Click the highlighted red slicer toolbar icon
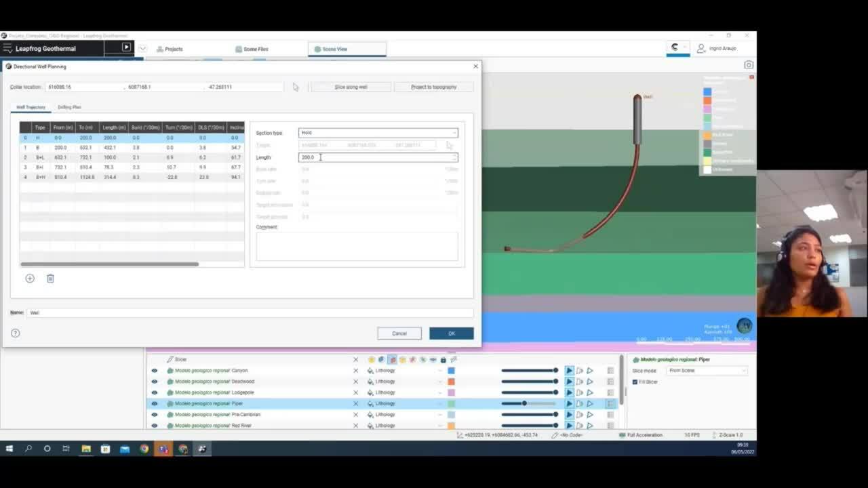This screenshot has width=868, height=488. (x=392, y=359)
